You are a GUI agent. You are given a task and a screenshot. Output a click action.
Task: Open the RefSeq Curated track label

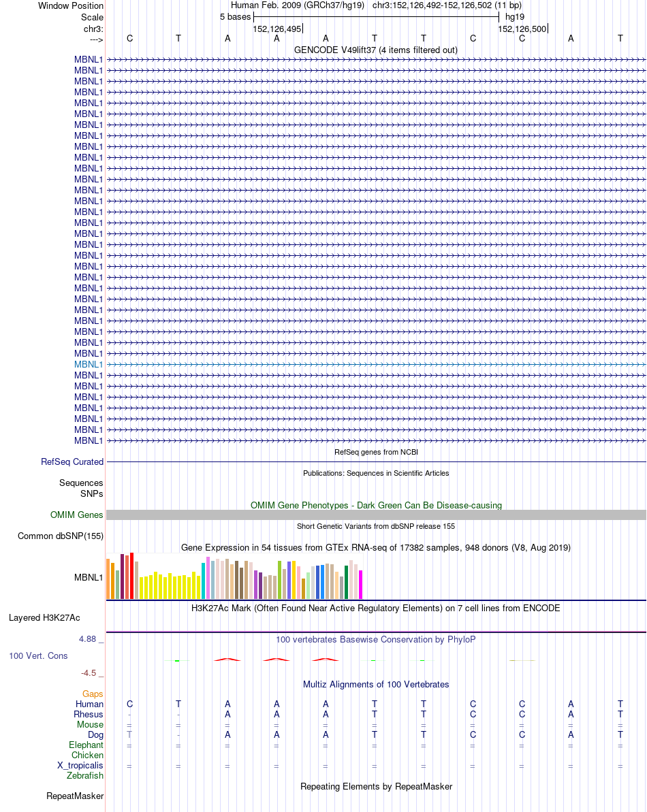point(72,461)
